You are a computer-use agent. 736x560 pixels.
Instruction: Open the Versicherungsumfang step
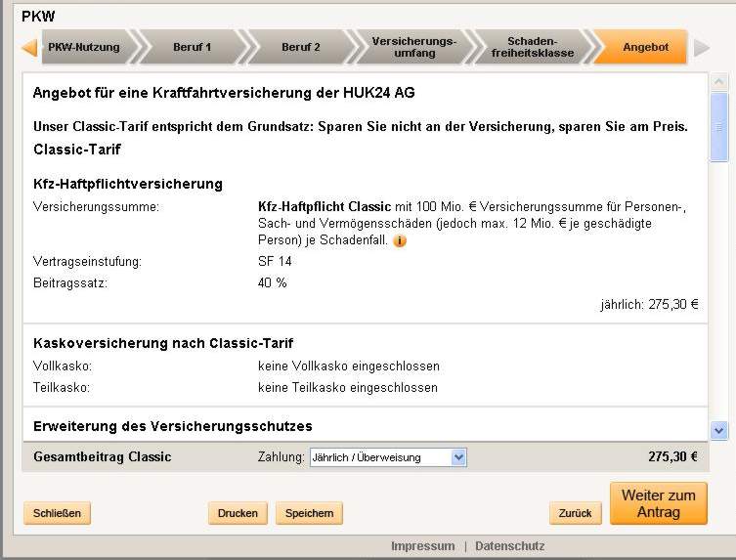[414, 47]
